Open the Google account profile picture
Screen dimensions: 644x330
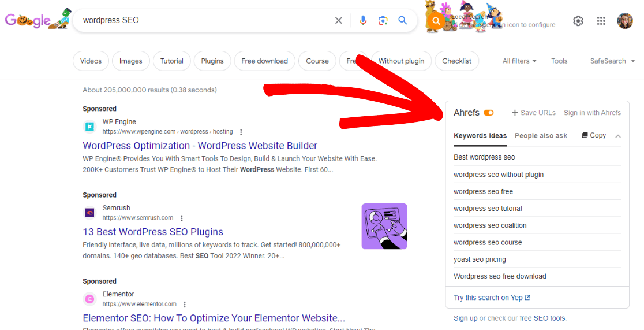tap(625, 21)
